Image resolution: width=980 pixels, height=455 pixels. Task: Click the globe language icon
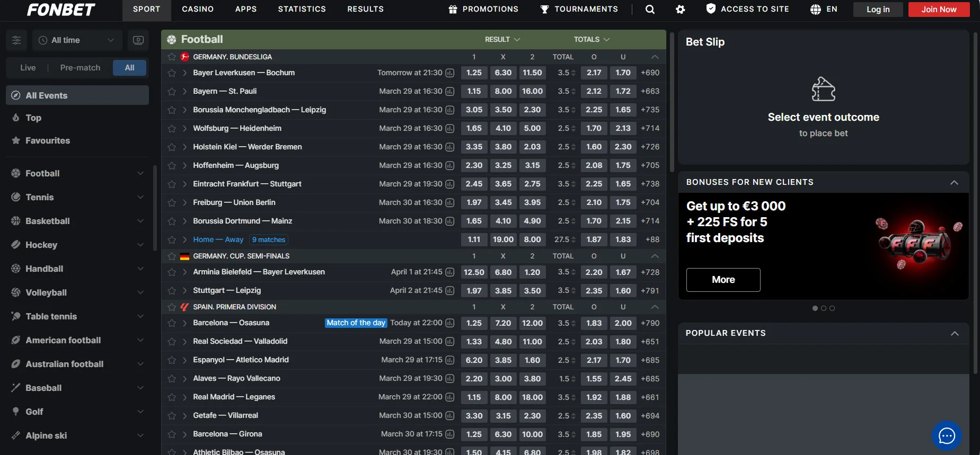click(x=816, y=9)
